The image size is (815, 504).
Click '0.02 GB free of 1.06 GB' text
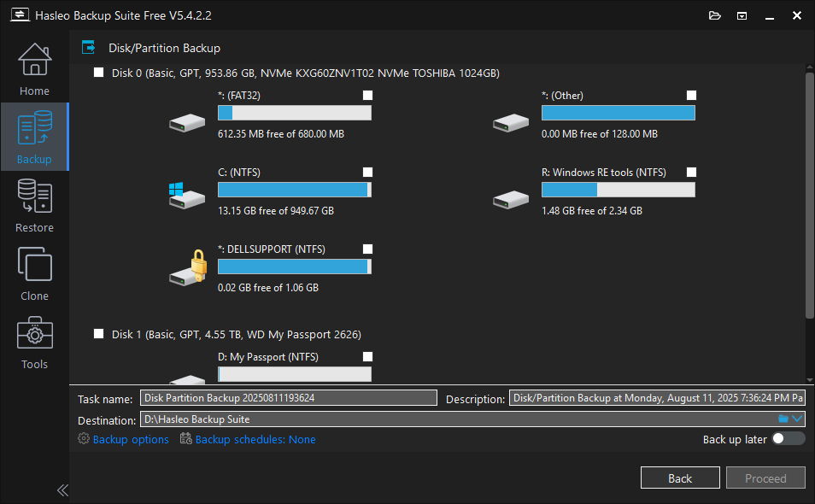[267, 288]
